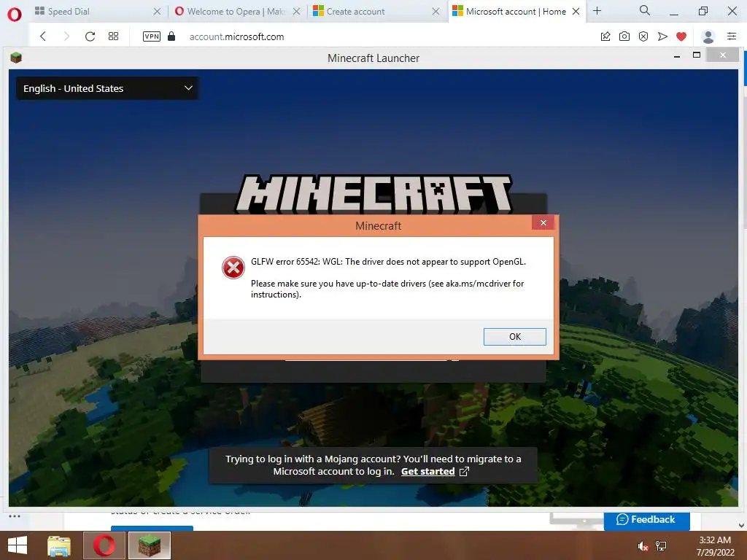Open the Speed Dial start page grid icon
The width and height of the screenshot is (747, 560).
pos(113,36)
